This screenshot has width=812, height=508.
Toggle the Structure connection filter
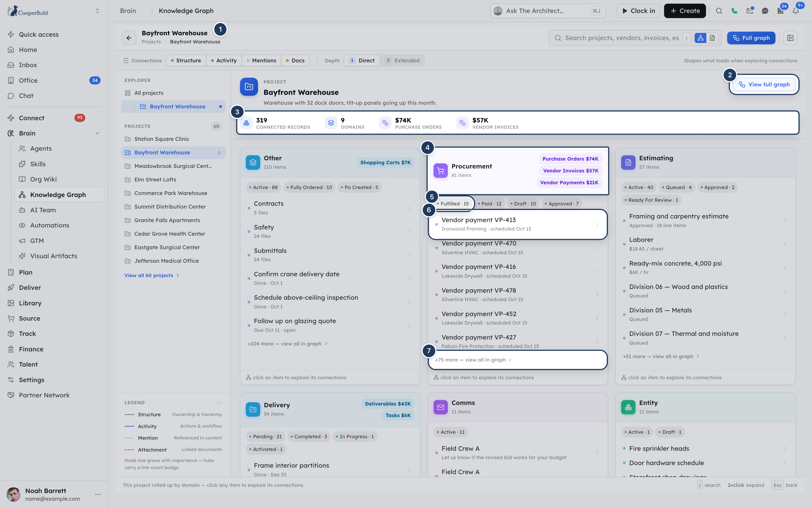186,60
